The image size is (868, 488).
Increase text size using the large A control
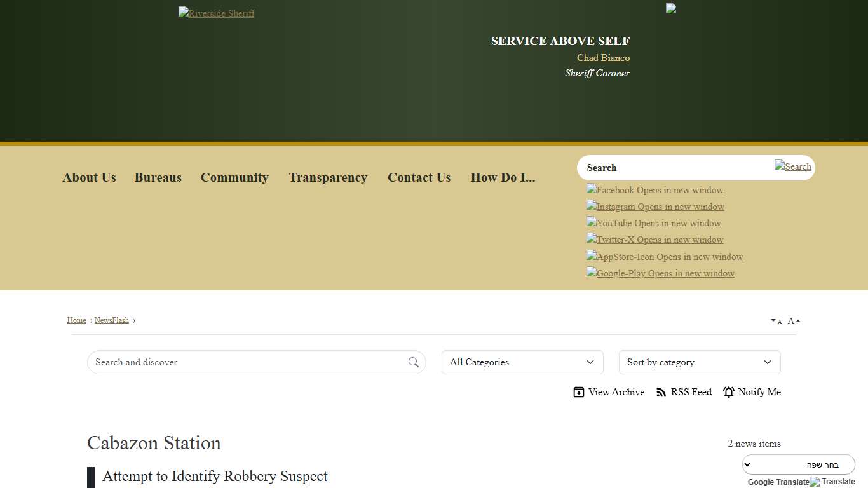click(791, 321)
